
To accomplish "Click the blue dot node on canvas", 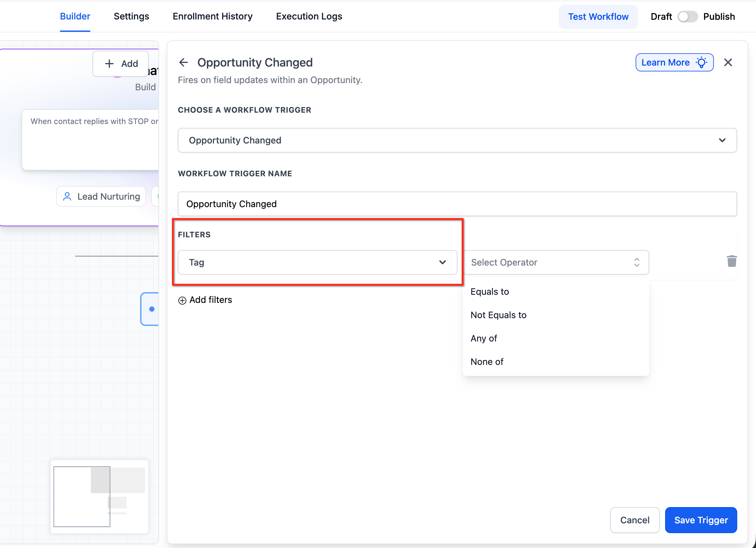I will point(152,309).
